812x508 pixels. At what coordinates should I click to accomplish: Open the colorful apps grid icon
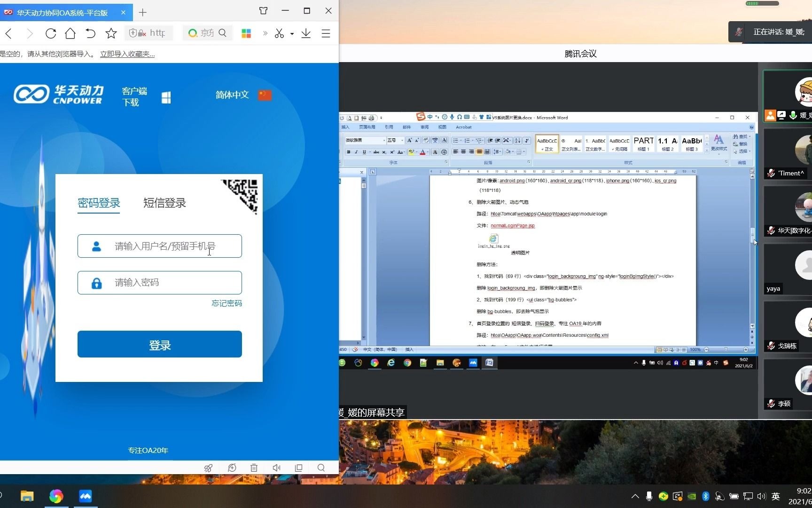(246, 33)
